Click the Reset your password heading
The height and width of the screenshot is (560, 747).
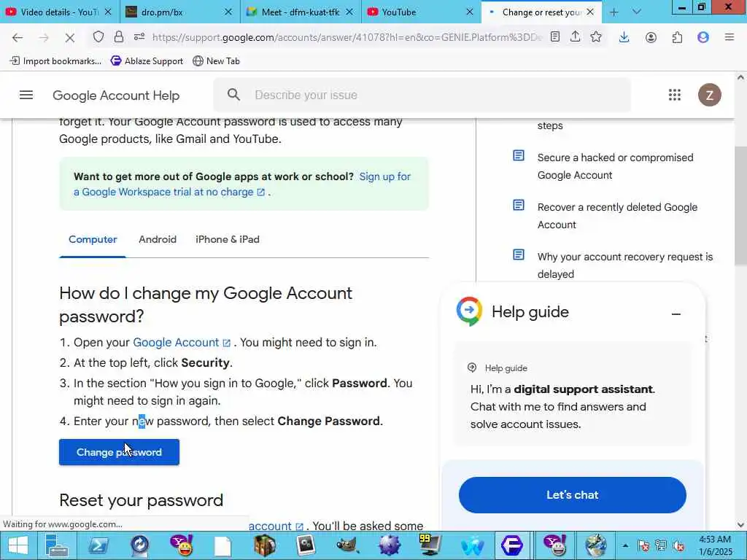(x=141, y=500)
